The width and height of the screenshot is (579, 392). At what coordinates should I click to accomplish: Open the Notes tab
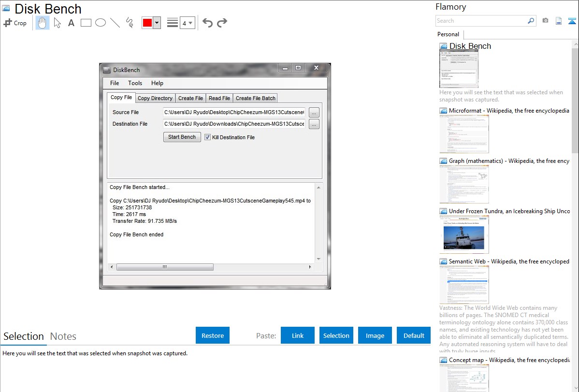click(63, 336)
